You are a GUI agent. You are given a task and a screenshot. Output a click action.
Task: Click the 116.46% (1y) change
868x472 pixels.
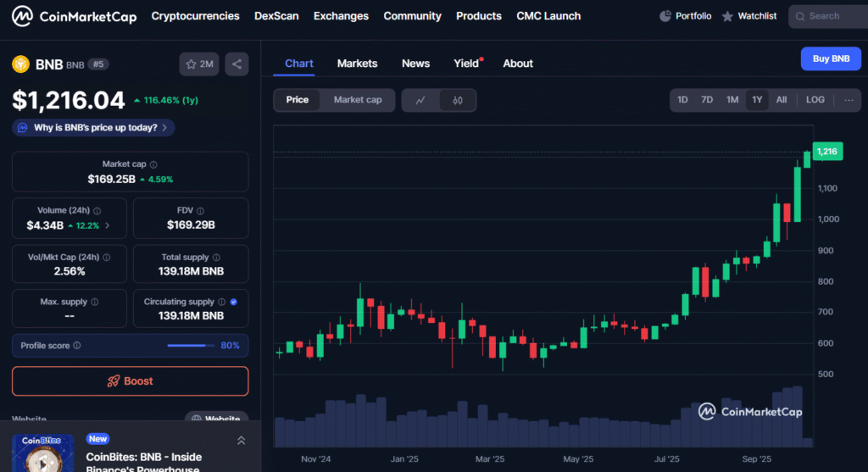(166, 100)
